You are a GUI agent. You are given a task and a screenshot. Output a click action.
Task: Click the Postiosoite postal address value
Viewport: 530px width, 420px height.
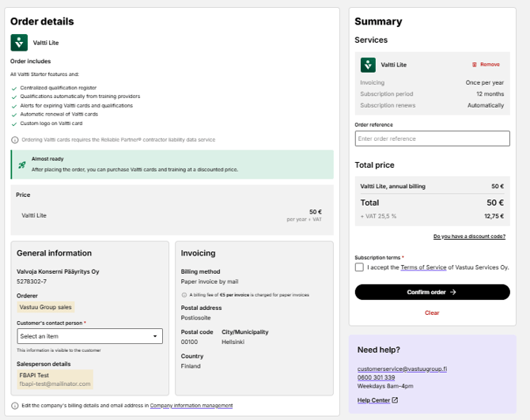195,318
